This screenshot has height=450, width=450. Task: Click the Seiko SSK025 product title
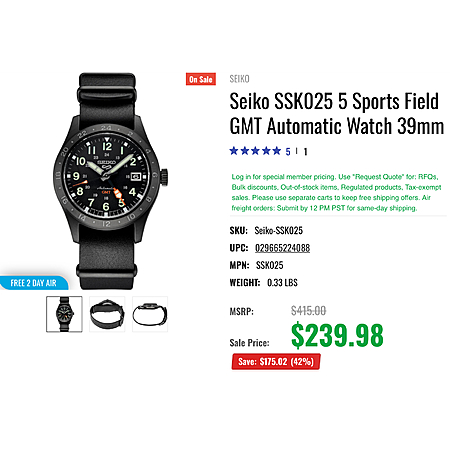tap(337, 114)
